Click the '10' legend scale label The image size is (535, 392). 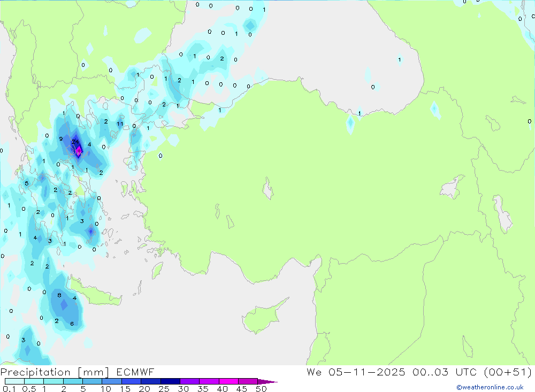click(x=106, y=389)
